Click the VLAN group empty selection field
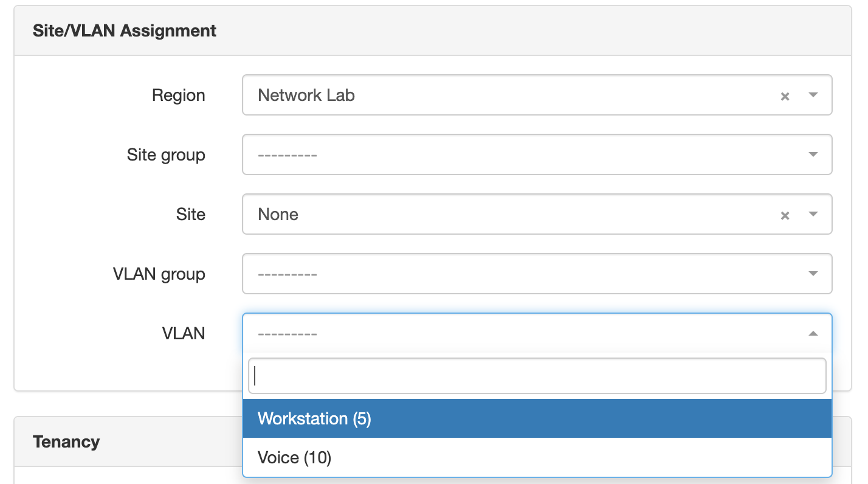The image size is (868, 484). point(537,274)
